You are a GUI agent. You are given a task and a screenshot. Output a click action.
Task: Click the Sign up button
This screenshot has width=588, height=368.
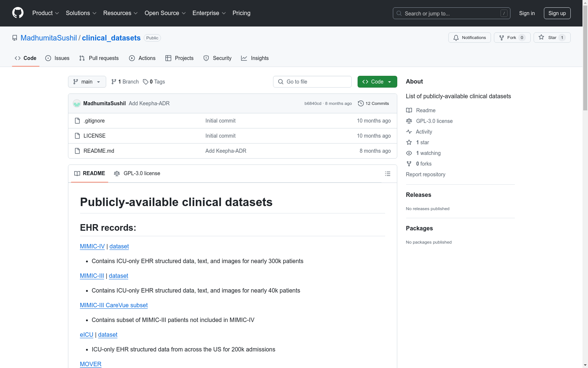tap(557, 13)
